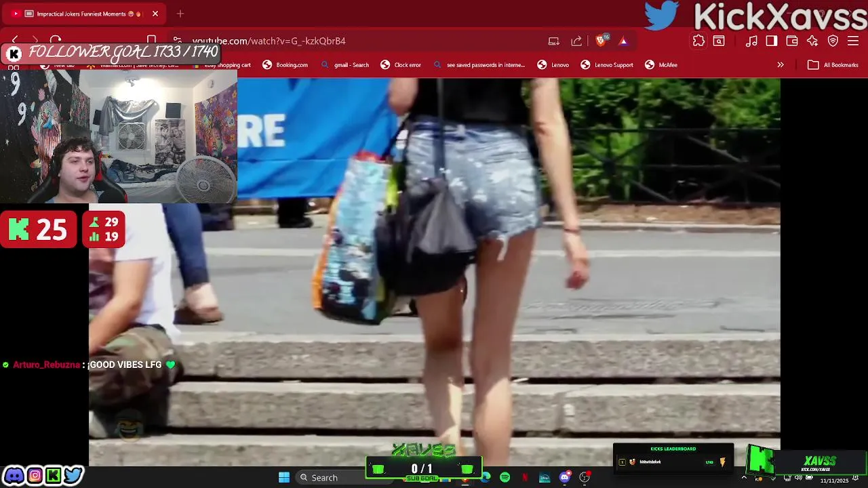
Task: Open the All Bookmarks folder
Action: point(833,65)
